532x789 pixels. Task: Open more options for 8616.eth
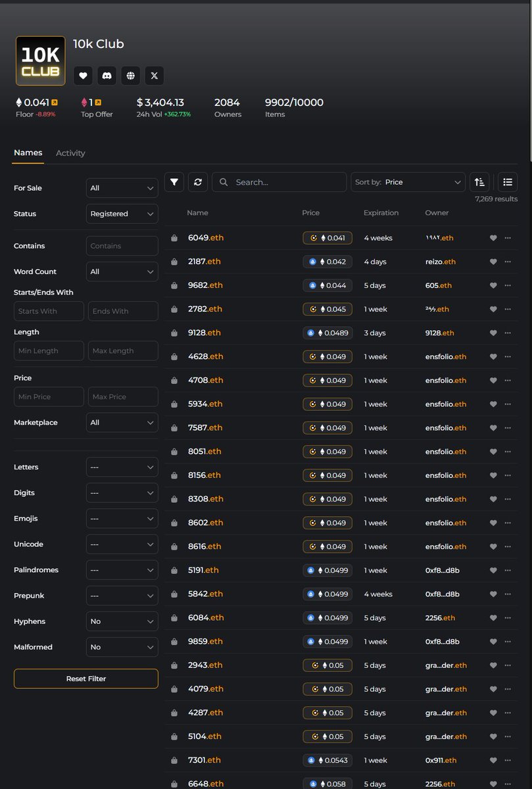pyautogui.click(x=508, y=546)
